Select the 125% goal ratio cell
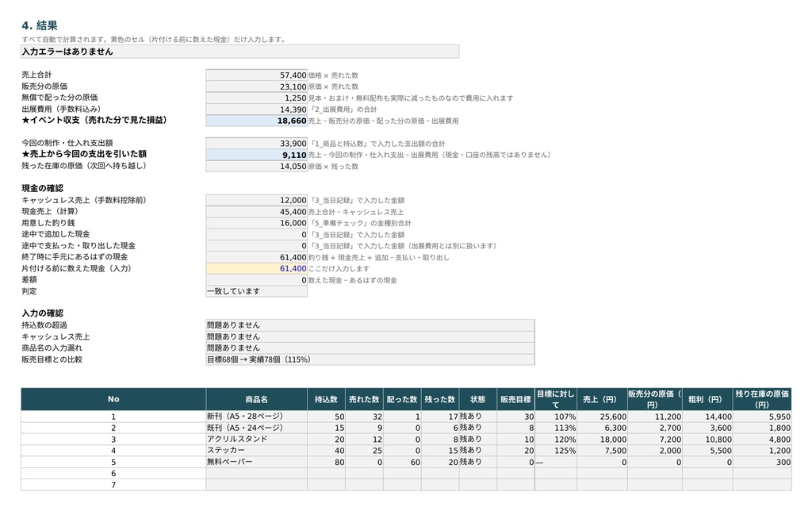The image size is (812, 511). (x=556, y=451)
